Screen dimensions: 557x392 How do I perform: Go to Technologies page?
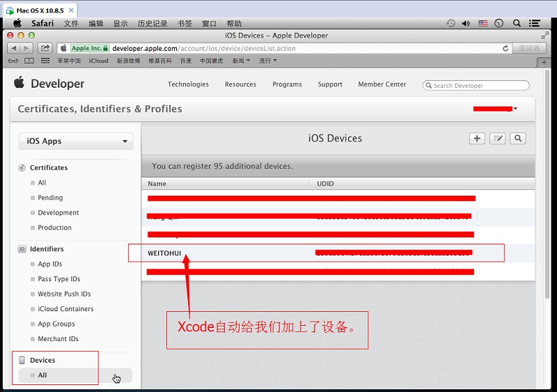[x=188, y=84]
